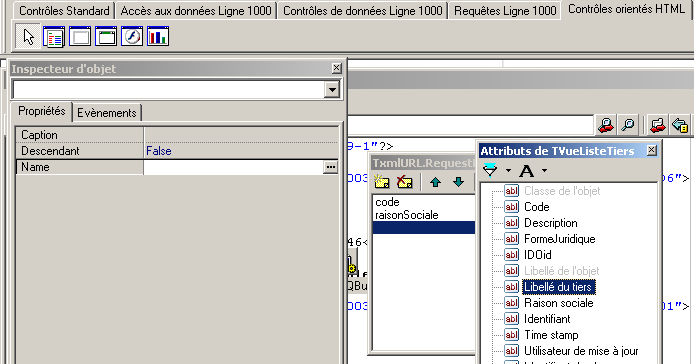Image resolution: width=694 pixels, height=364 pixels.
Task: Click the delete item icon in TxmlURL window
Action: 405,182
